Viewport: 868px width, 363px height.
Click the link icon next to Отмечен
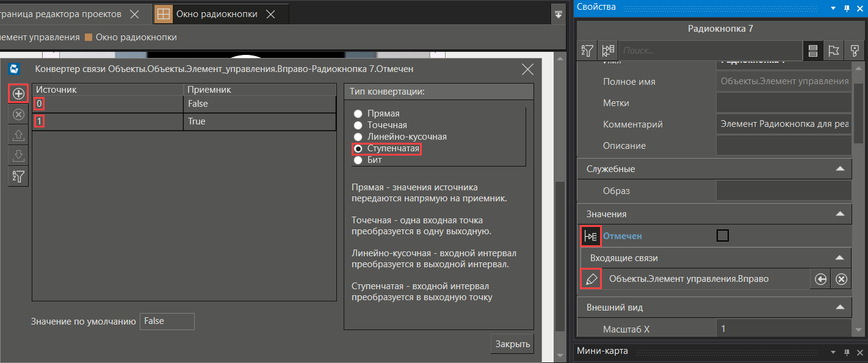(590, 236)
